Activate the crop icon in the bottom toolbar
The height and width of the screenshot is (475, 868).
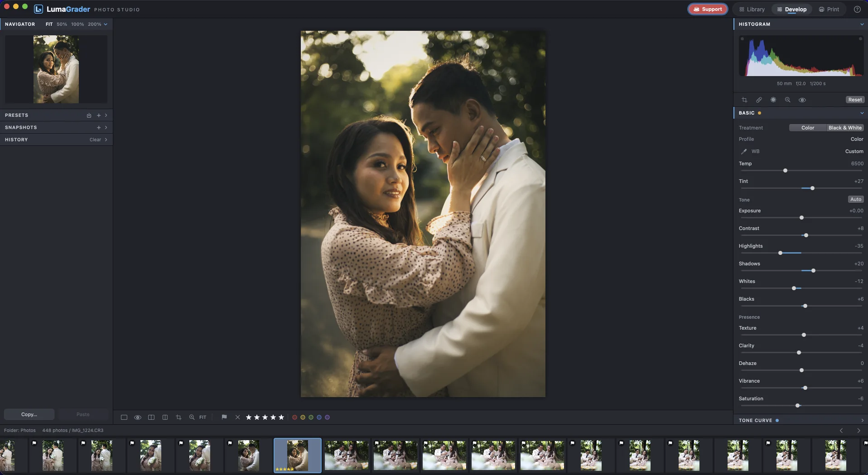click(x=178, y=417)
